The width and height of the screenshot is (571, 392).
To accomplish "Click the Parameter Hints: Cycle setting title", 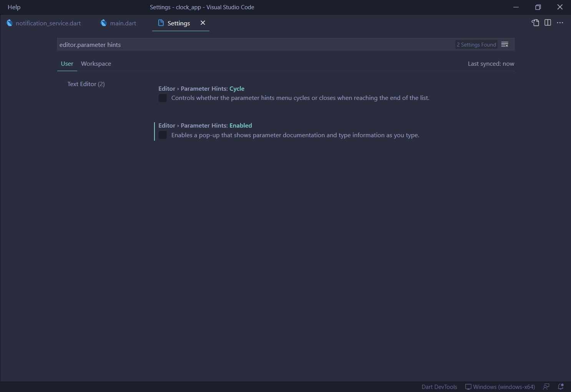I will coord(201,88).
